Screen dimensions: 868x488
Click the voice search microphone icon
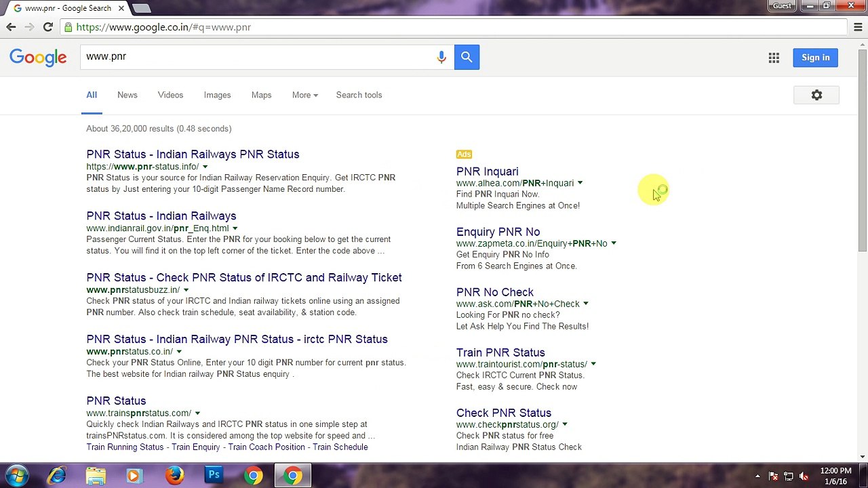point(441,57)
